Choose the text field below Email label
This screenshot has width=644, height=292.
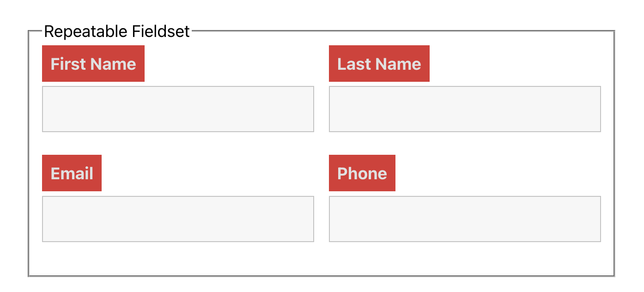point(178,219)
